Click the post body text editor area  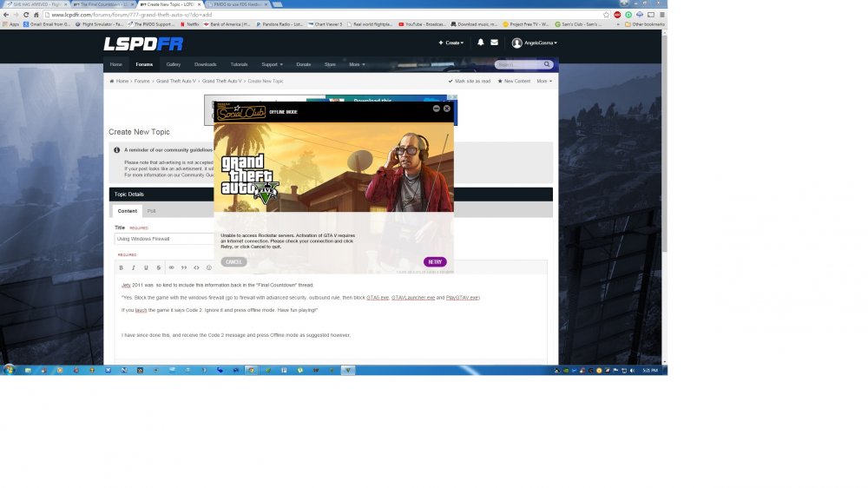pyautogui.click(x=331, y=319)
